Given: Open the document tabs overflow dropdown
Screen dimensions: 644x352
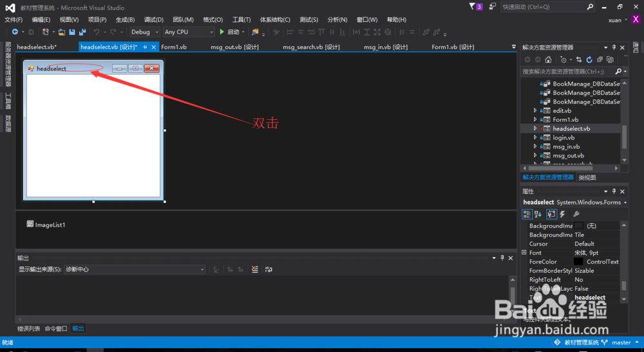Looking at the screenshot, I should tap(513, 47).
